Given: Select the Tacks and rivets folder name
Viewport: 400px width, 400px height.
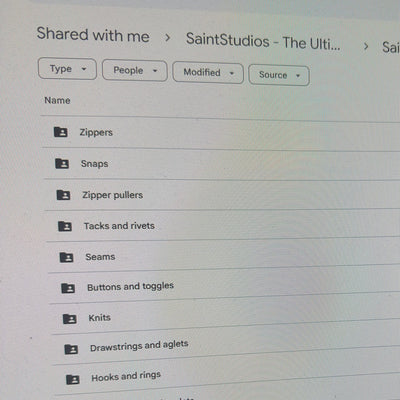Looking at the screenshot, I should click(119, 226).
